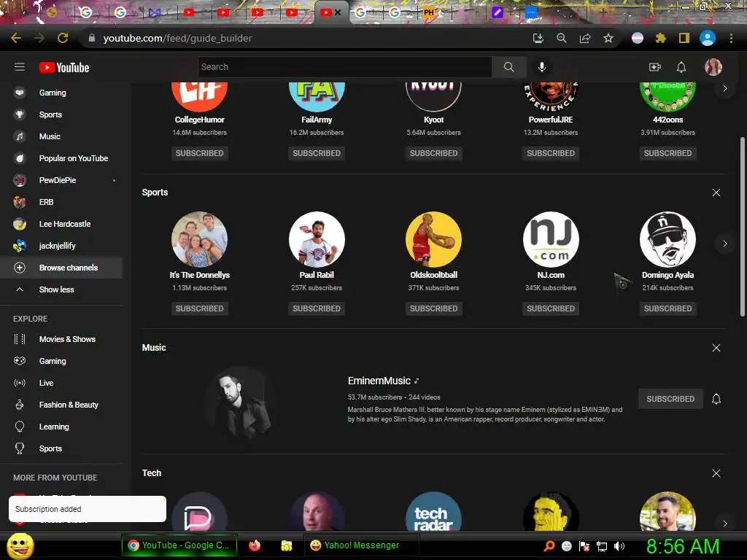The width and height of the screenshot is (747, 560).
Task: Open It's The Donnellys channel avatar
Action: (x=200, y=239)
